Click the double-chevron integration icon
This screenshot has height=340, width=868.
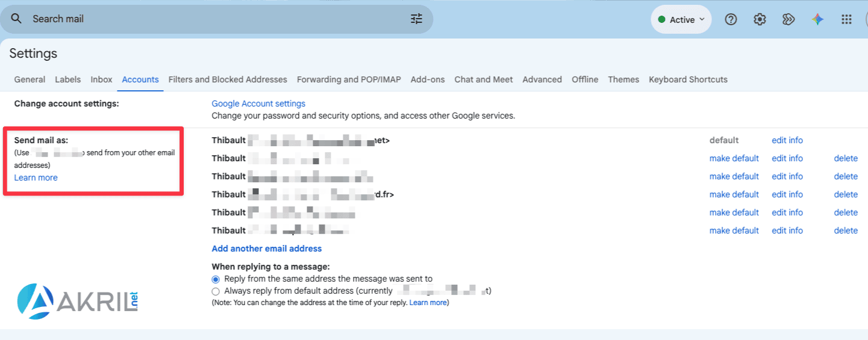click(788, 19)
